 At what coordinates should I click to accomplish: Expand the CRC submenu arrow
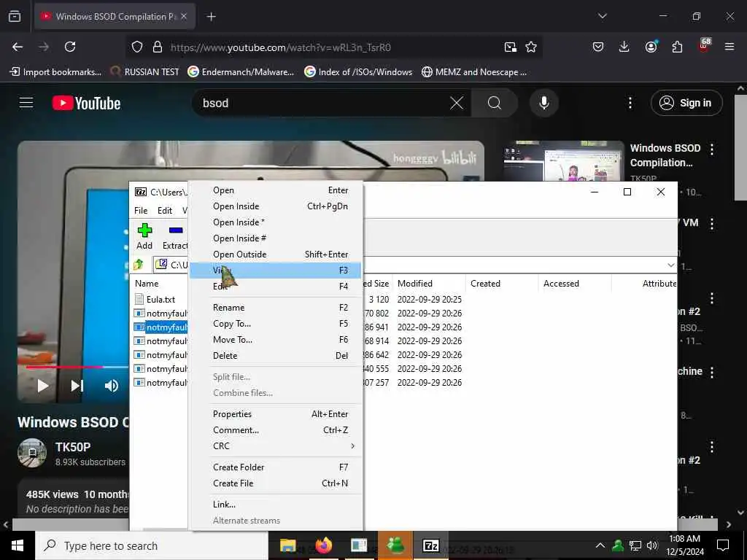[x=352, y=446]
